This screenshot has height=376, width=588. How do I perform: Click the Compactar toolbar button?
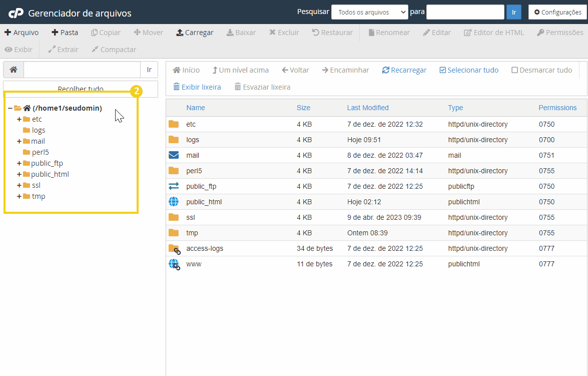[114, 50]
